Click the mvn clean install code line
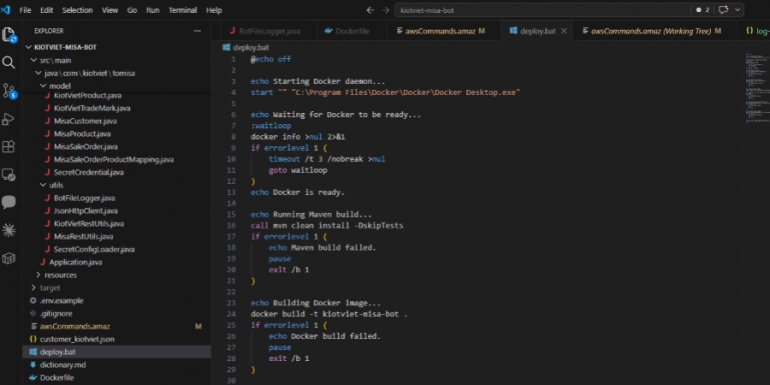770x385 pixels. pos(327,226)
